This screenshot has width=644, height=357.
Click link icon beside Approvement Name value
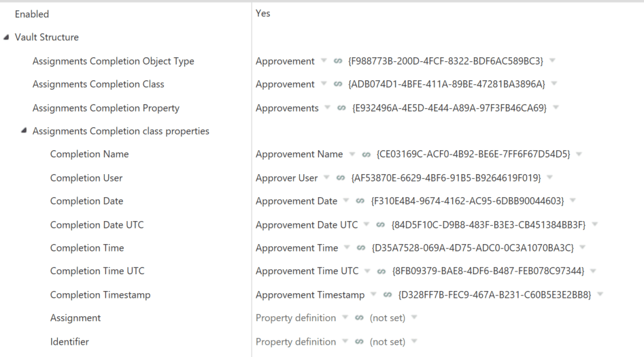pyautogui.click(x=366, y=154)
